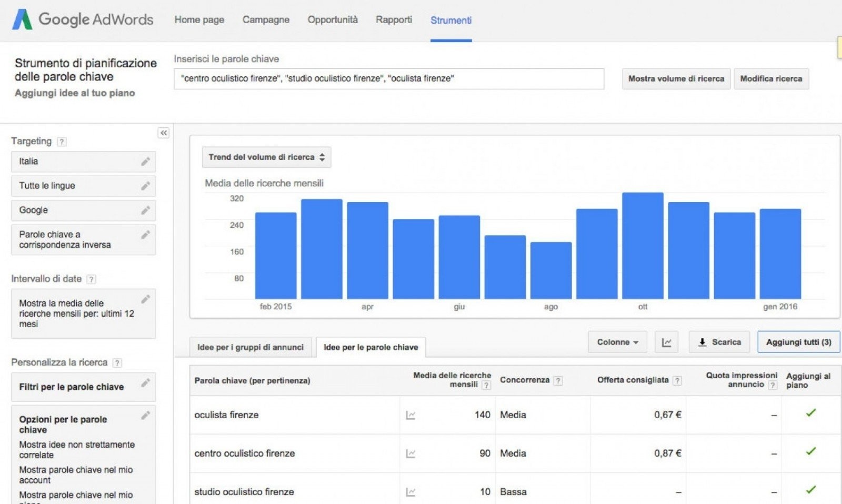Edit the Italia location targeting pencil
Image resolution: width=842 pixels, height=504 pixels.
[x=146, y=161]
